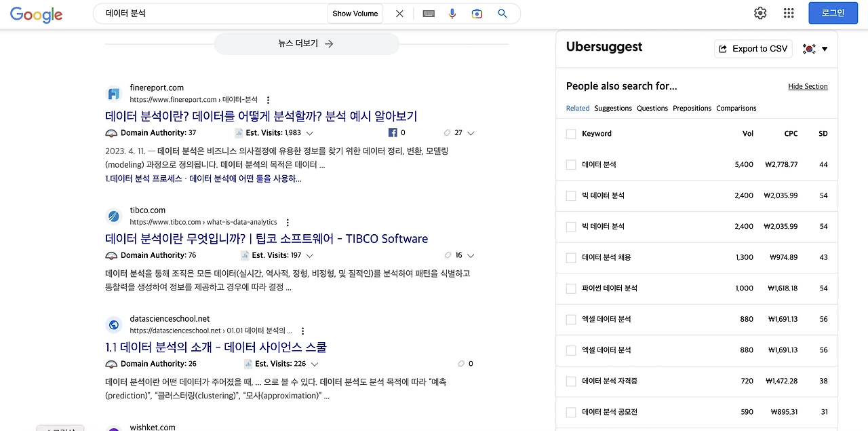The height and width of the screenshot is (431, 868).
Task: Check the checkbox next to 데이터 분석 keyword
Action: (570, 164)
